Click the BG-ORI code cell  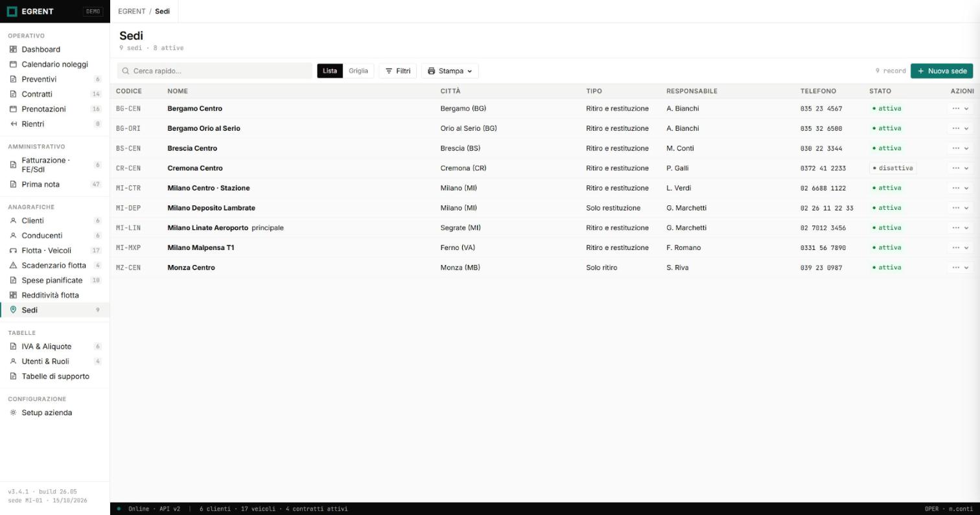[128, 128]
